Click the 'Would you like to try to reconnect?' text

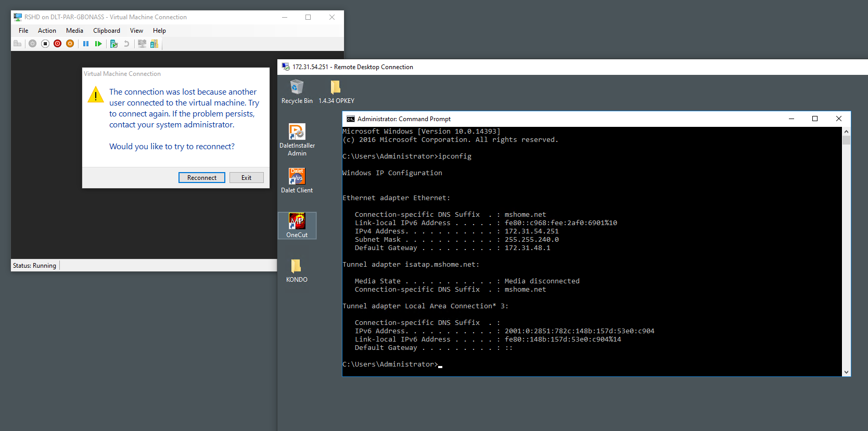pyautogui.click(x=172, y=147)
